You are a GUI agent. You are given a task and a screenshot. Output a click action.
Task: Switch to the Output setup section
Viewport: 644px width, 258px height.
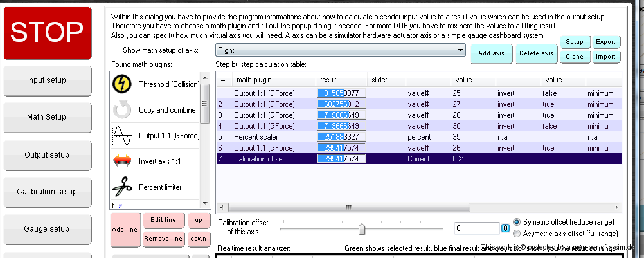(46, 155)
